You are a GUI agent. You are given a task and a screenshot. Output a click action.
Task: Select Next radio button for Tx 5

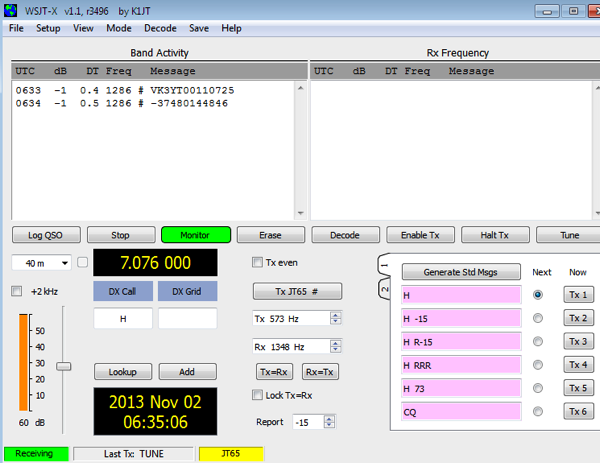538,388
